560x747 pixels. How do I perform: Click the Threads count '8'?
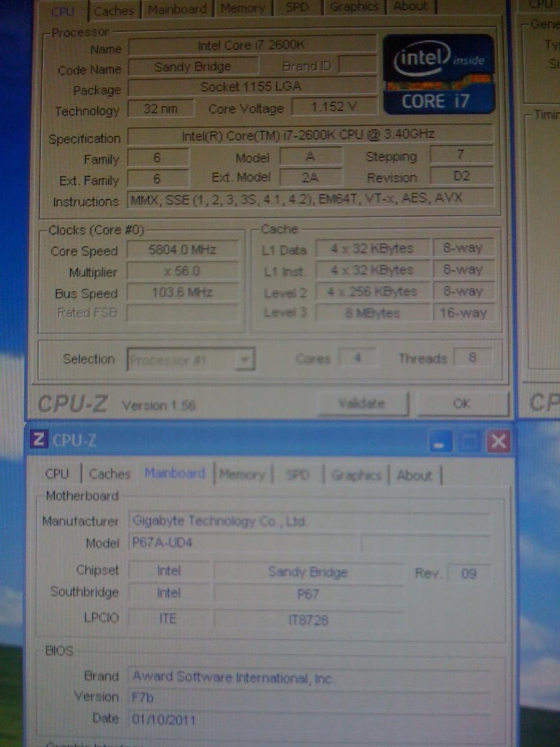pos(472,357)
